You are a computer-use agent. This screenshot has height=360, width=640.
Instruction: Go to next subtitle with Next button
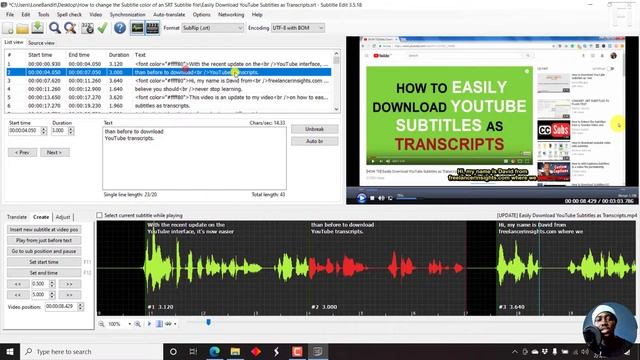[54, 152]
